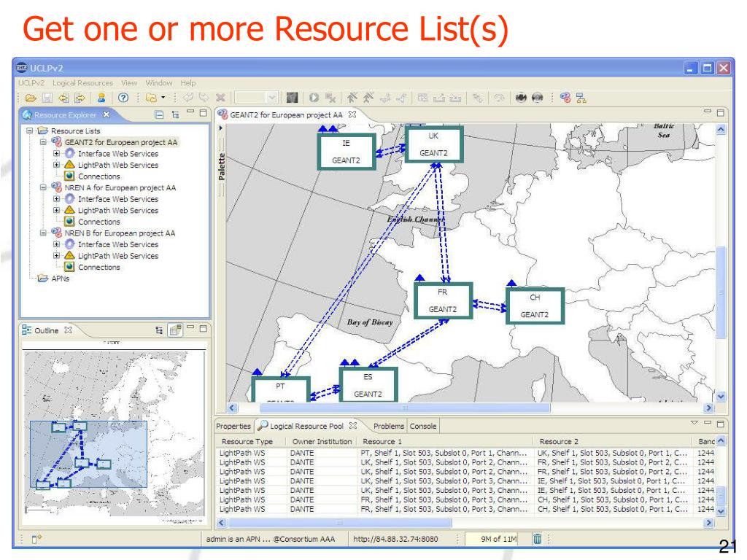Click the second dark globe toolbar icon
Screen dimensions: 747x560
click(538, 98)
